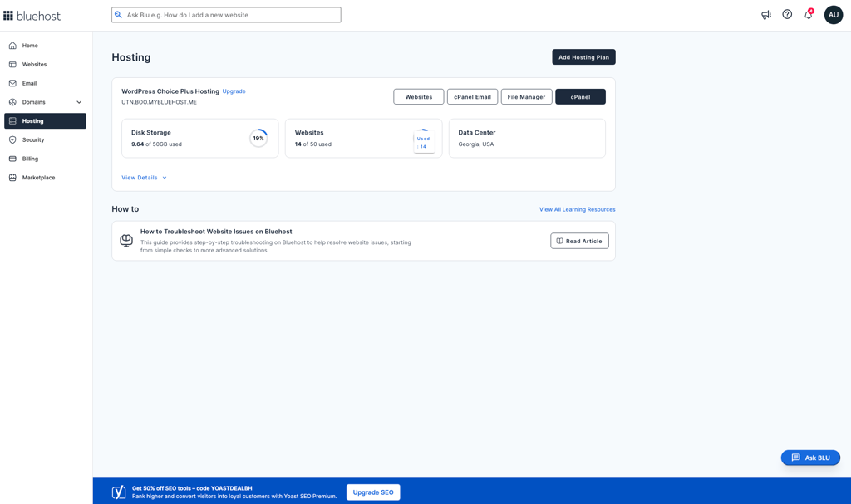Click the Disk Storage heading

[151, 132]
